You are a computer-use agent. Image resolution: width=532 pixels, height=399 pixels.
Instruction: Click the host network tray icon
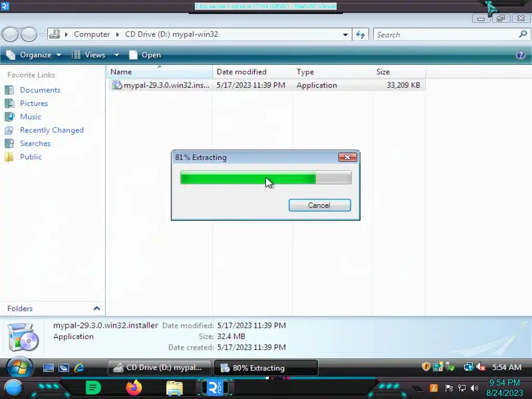pos(462,388)
